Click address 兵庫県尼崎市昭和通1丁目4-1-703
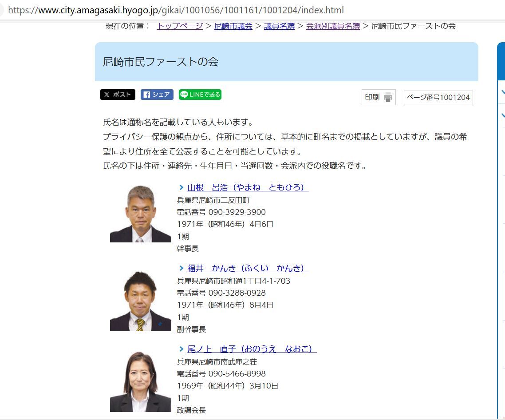 point(233,281)
